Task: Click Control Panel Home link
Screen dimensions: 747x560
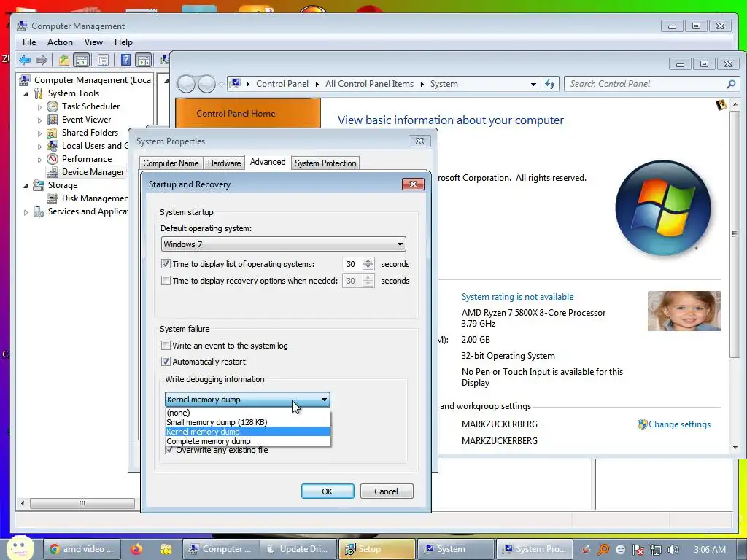Action: [x=236, y=114]
